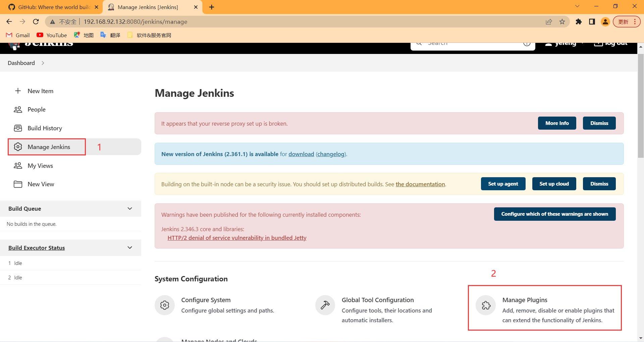Open Configure System settings

coord(206,300)
